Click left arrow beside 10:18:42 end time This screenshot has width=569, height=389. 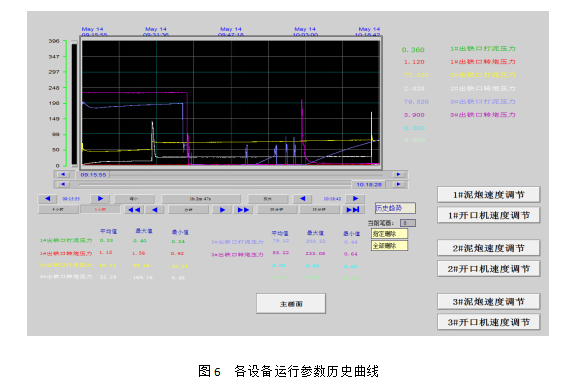(x=302, y=199)
